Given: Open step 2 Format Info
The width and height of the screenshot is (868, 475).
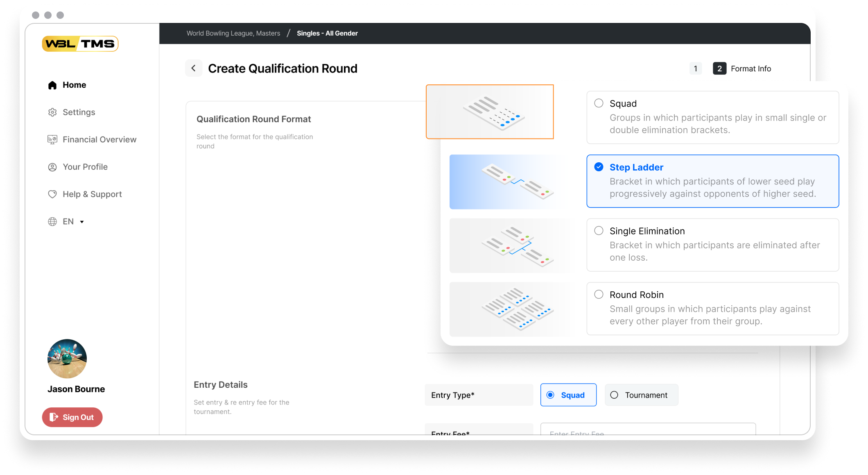Looking at the screenshot, I should coord(719,69).
